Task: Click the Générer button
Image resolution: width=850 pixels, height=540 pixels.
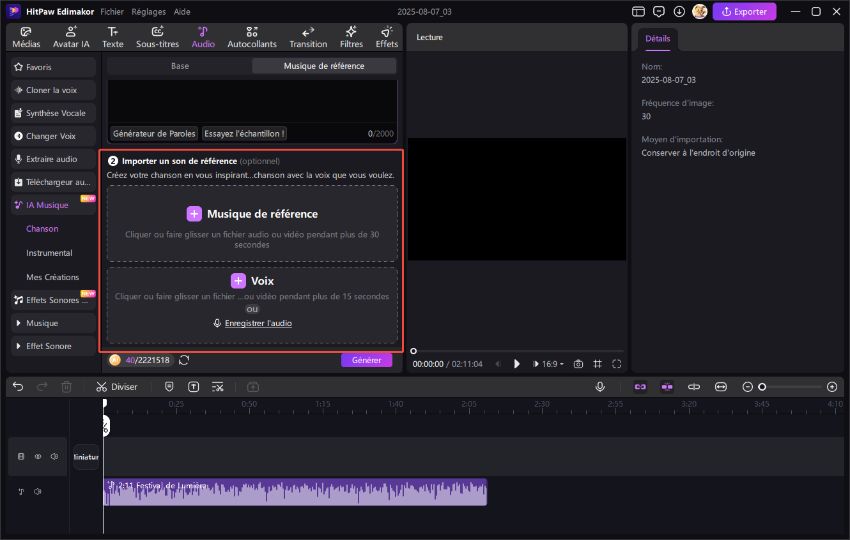Action: coord(366,360)
